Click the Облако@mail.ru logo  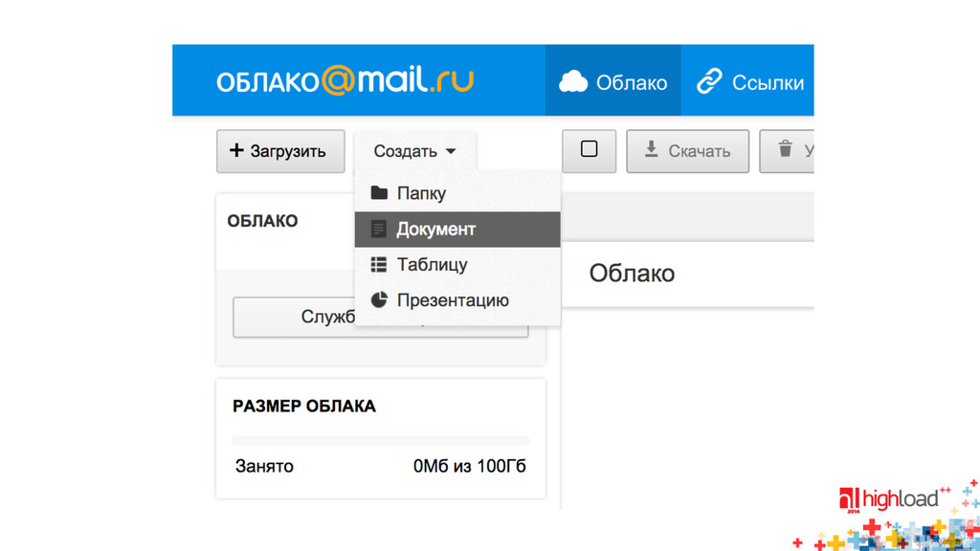click(345, 80)
